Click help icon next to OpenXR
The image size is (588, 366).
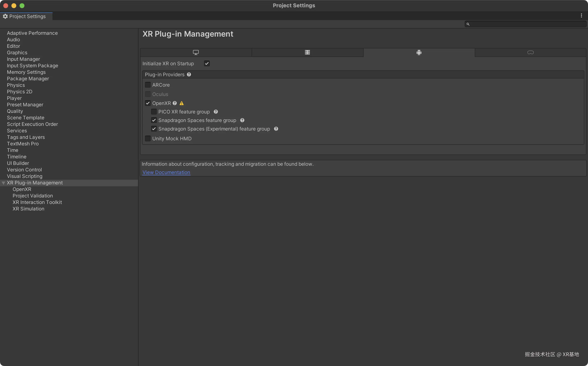click(174, 103)
